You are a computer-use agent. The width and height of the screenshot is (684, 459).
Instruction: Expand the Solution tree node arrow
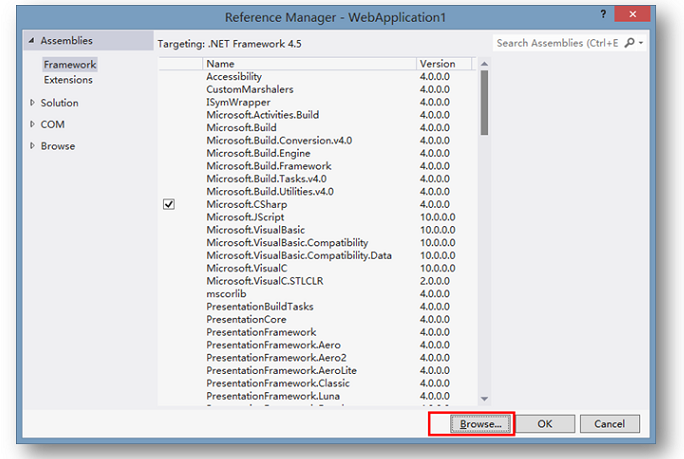click(32, 103)
